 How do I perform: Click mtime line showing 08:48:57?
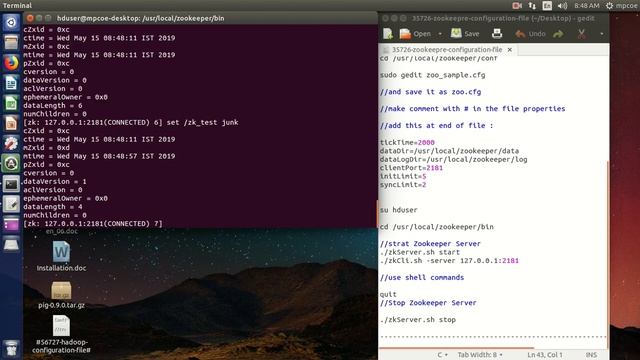pos(99,156)
